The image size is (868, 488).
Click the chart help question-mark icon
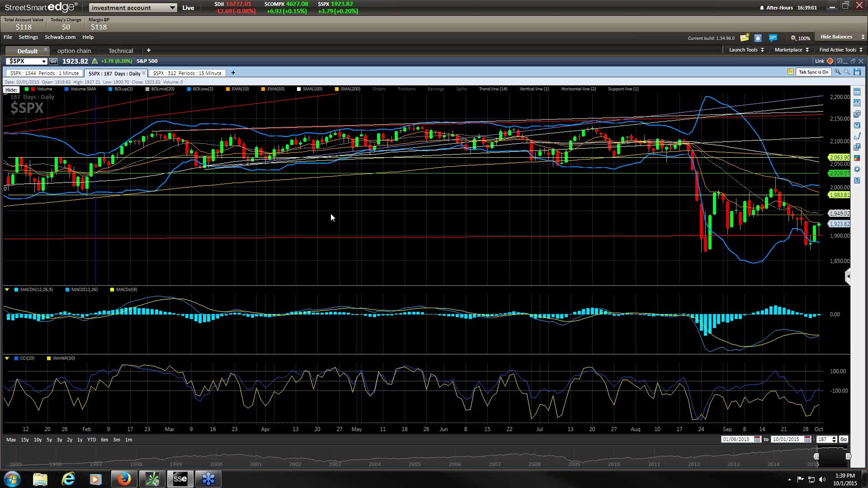(x=857, y=180)
